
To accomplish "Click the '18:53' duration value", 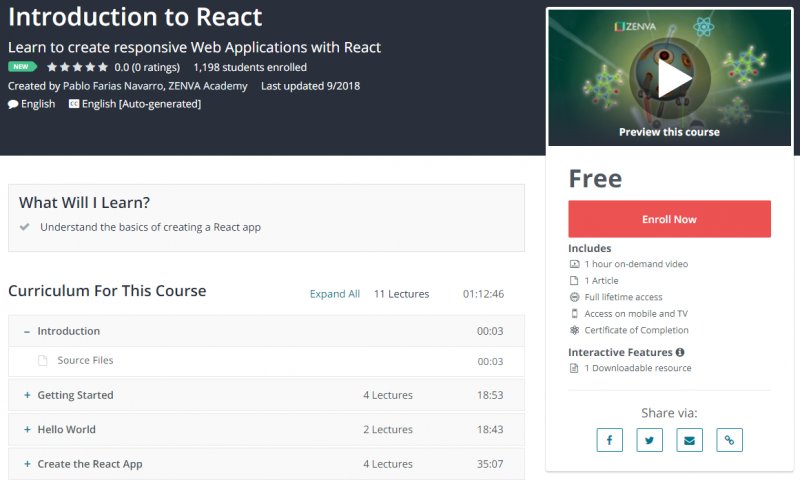I will click(x=490, y=395).
